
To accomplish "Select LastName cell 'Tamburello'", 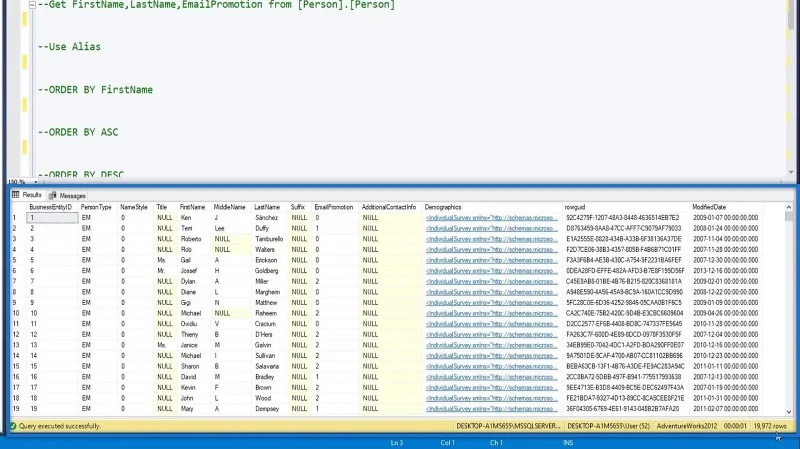I will (269, 239).
